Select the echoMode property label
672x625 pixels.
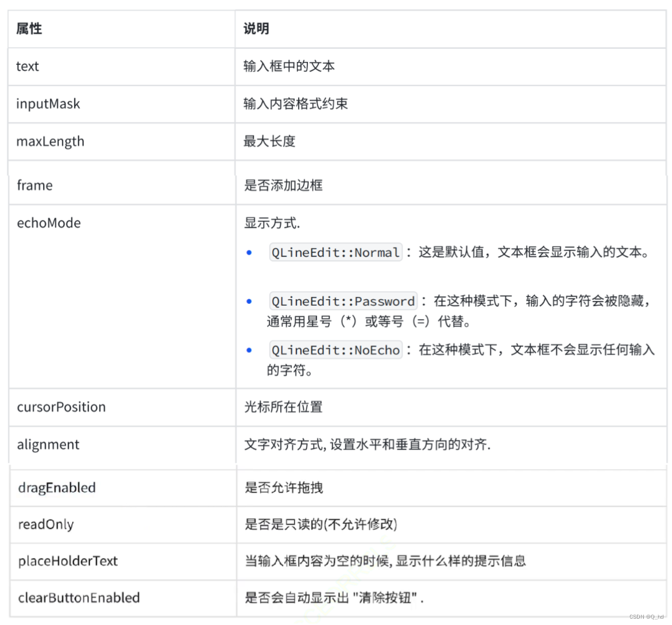coord(48,223)
